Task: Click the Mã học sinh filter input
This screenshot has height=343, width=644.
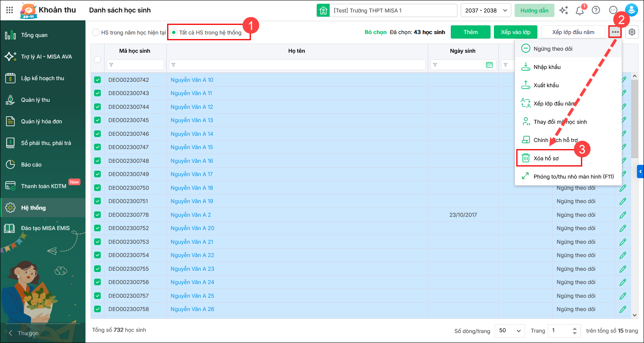Action: pos(135,65)
